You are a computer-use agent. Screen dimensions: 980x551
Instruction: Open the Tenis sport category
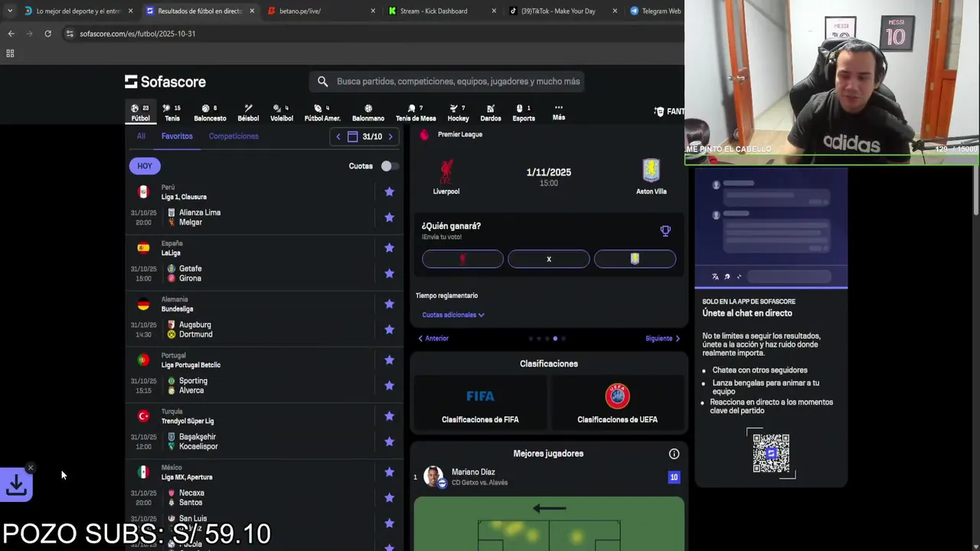[172, 112]
